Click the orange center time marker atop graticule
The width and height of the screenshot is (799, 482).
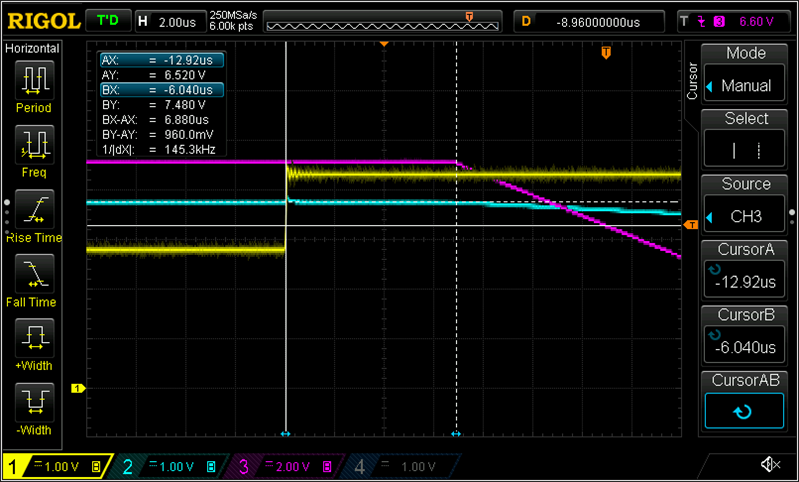384,44
